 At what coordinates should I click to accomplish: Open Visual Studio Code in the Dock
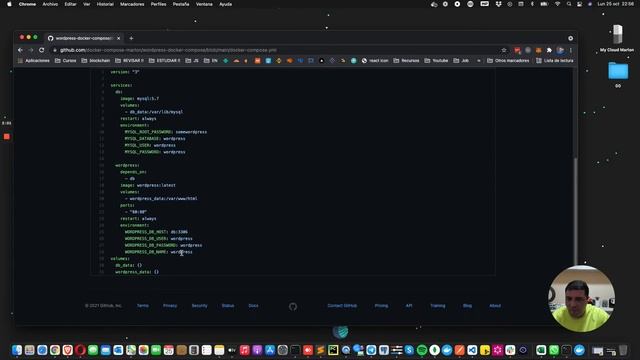click(472, 350)
